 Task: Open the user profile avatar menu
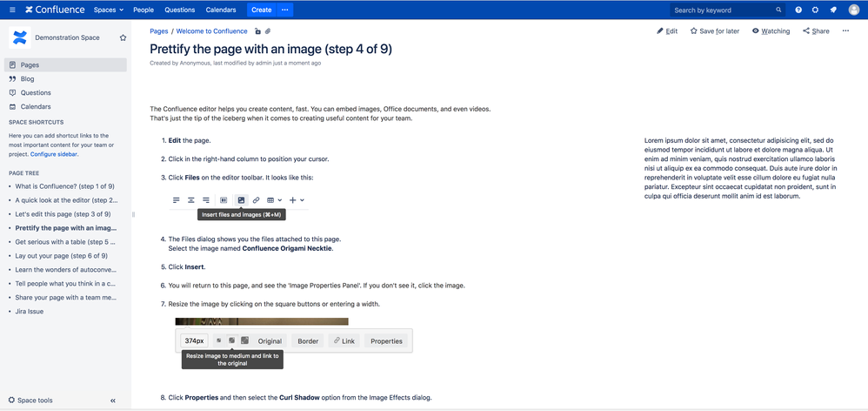click(x=853, y=10)
